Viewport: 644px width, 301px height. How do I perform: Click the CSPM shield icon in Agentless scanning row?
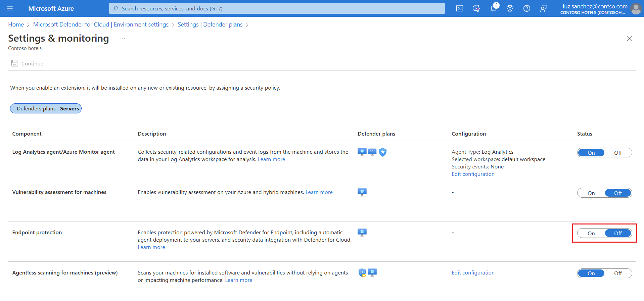pyautogui.click(x=362, y=273)
